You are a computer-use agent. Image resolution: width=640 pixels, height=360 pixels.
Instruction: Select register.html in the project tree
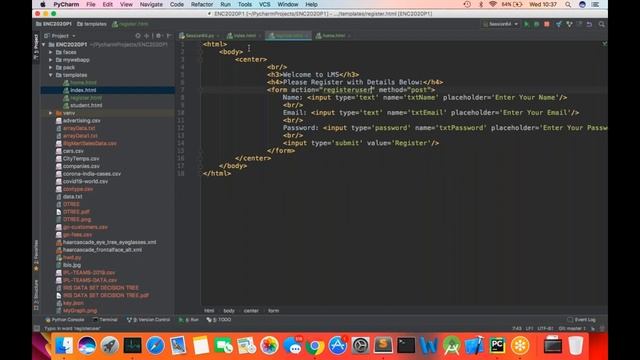coord(86,98)
